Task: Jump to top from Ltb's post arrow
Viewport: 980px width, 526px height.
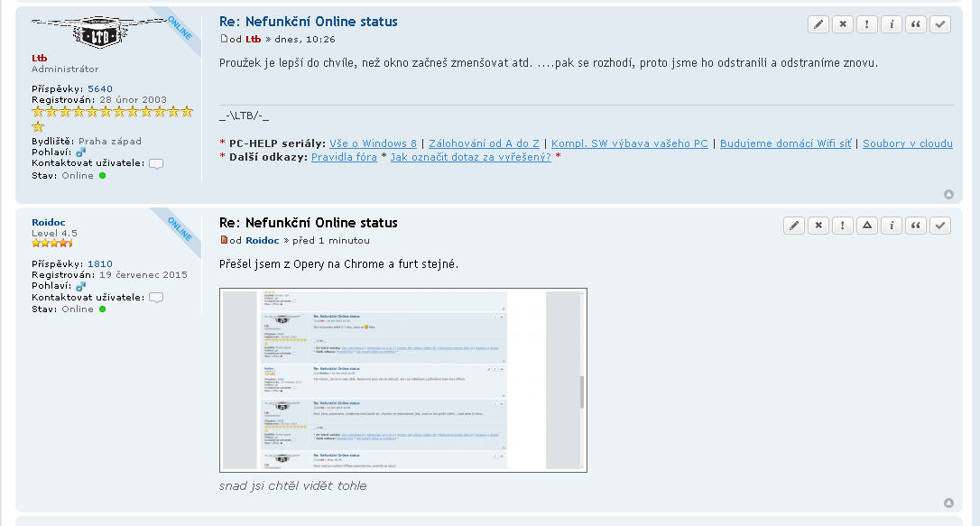Action: pyautogui.click(x=948, y=194)
